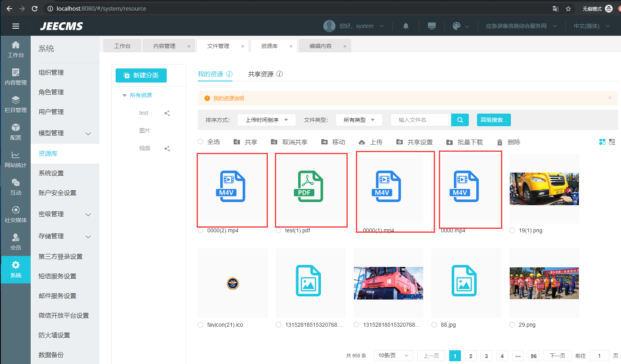This screenshot has height=364, width=621.
Task: Click the 高级搜索 button
Action: tap(494, 120)
